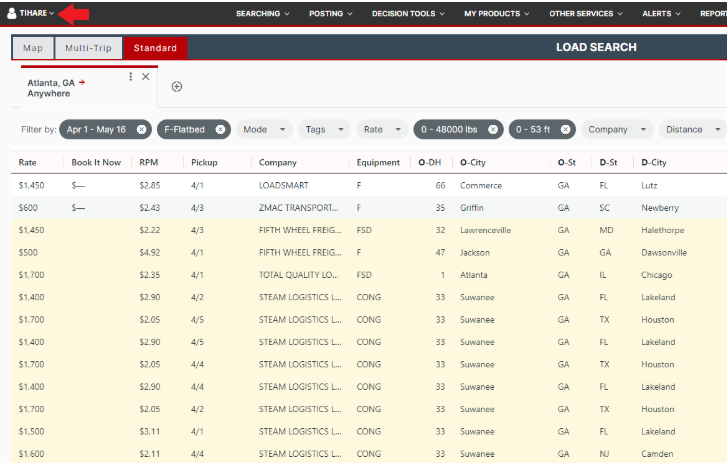Remove the F-Flatbed equipment filter
This screenshot has height=463, width=727.
point(220,130)
